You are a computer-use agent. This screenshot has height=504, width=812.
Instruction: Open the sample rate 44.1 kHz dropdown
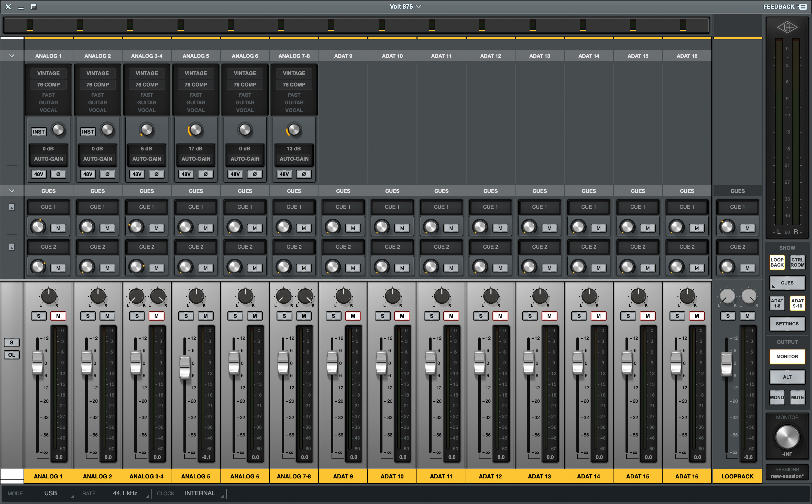[125, 493]
